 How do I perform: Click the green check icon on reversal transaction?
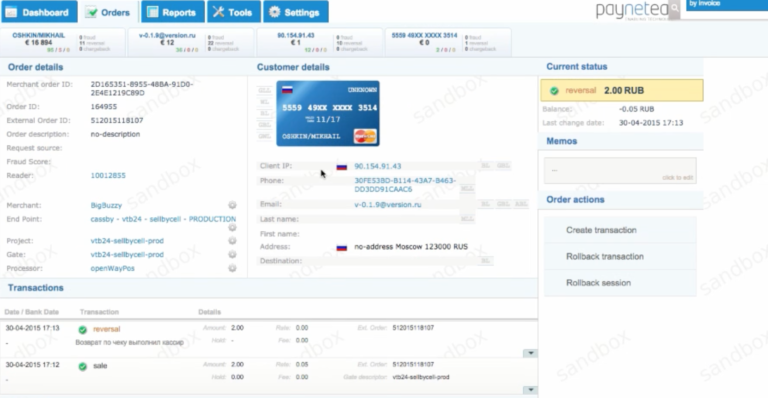pos(83,329)
